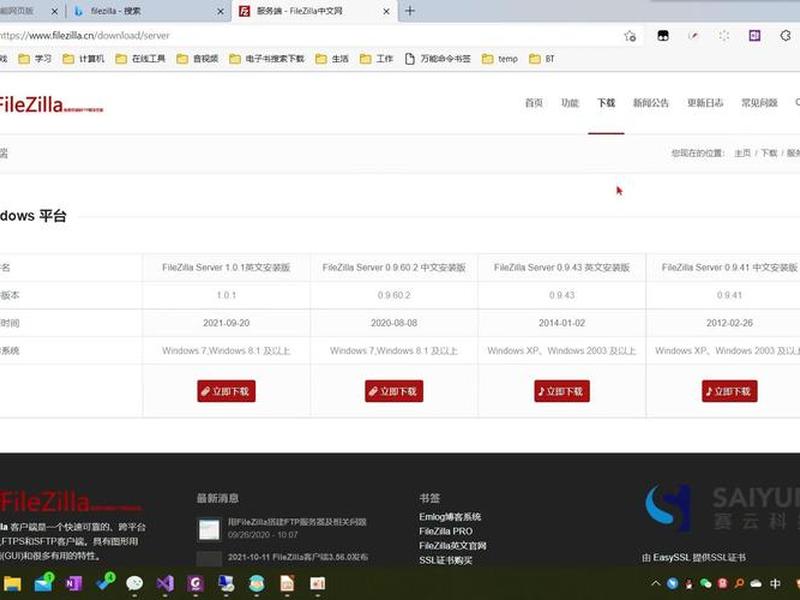Image resolution: width=800 pixels, height=600 pixels.
Task: Open the purple OneNote clipper extension
Action: click(754, 36)
